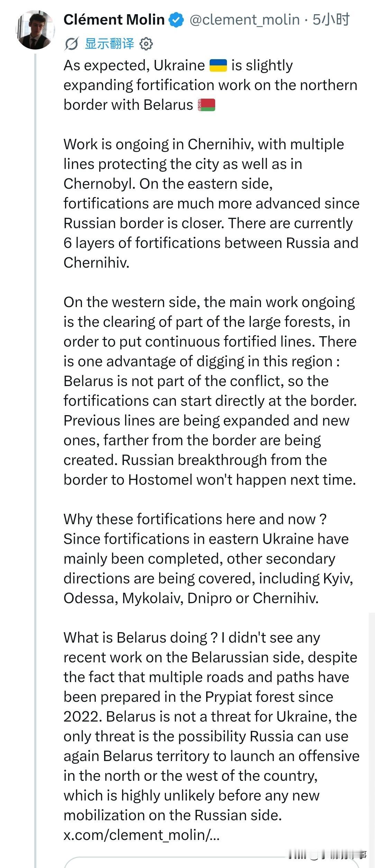Open the Clément Molin display name
375x868 pixels.
114,20
